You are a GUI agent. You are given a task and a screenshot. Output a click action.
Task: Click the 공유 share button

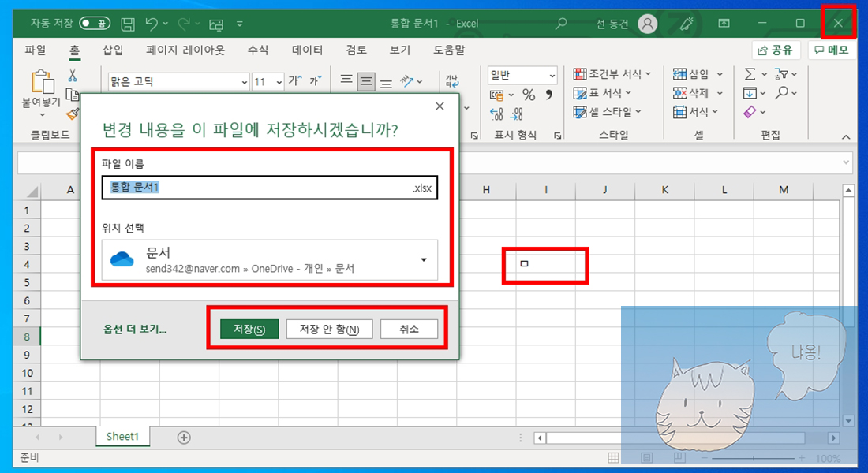coord(776,50)
